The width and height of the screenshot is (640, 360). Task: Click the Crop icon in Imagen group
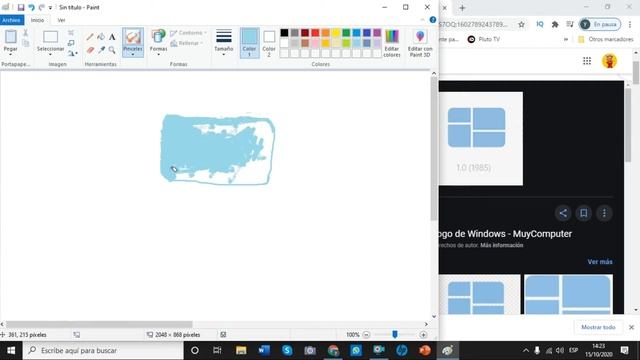(x=71, y=33)
